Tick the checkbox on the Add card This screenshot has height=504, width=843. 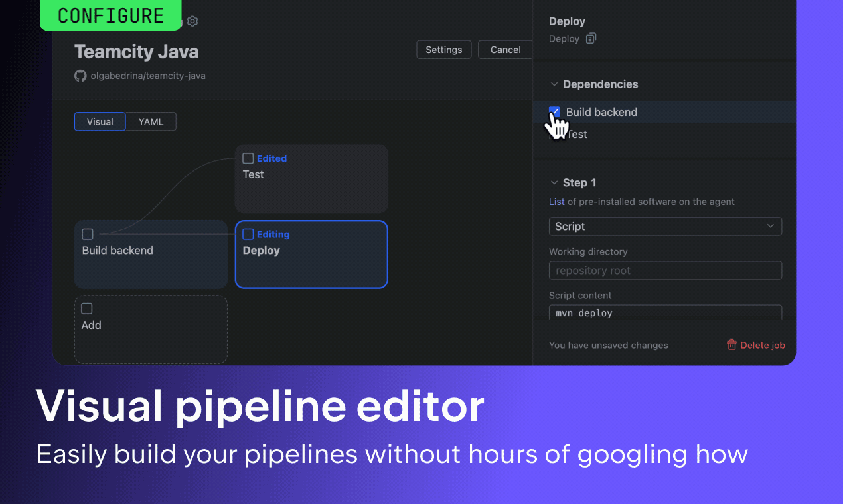point(87,308)
